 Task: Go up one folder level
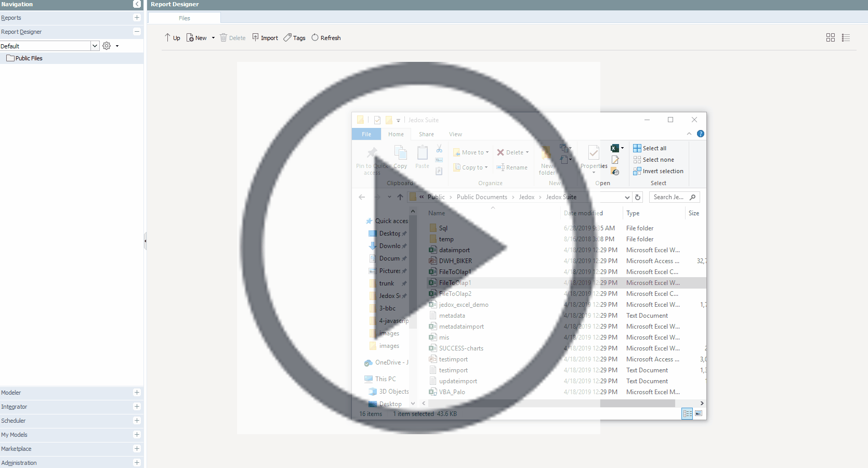[172, 37]
